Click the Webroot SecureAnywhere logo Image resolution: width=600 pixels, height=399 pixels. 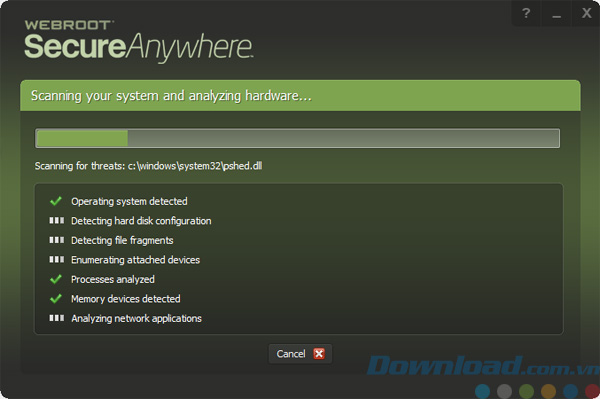138,41
